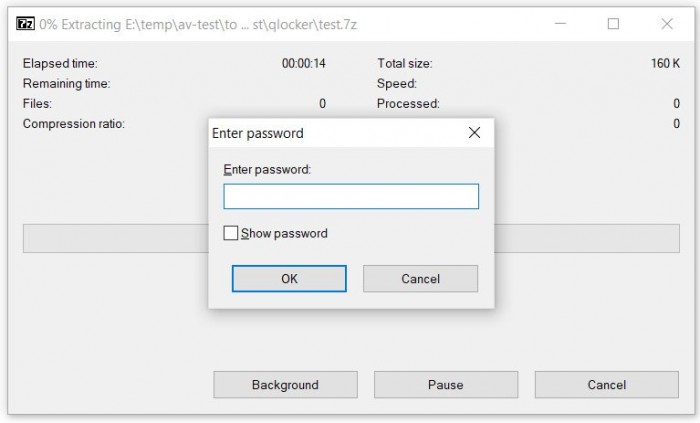
Task: Click the Enter password dialog title bar
Action: pos(330,133)
